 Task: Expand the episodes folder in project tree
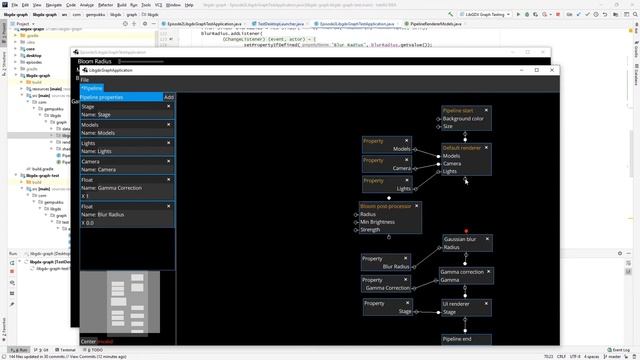16,62
